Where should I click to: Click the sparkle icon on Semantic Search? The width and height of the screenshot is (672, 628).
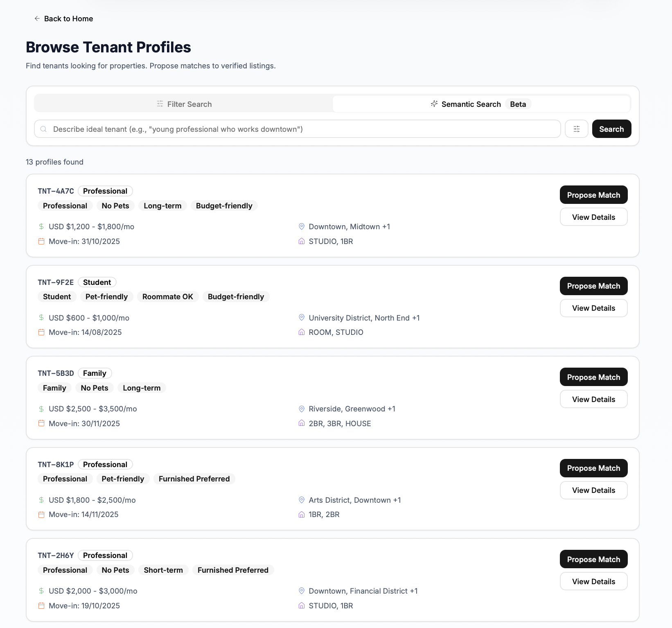point(434,104)
